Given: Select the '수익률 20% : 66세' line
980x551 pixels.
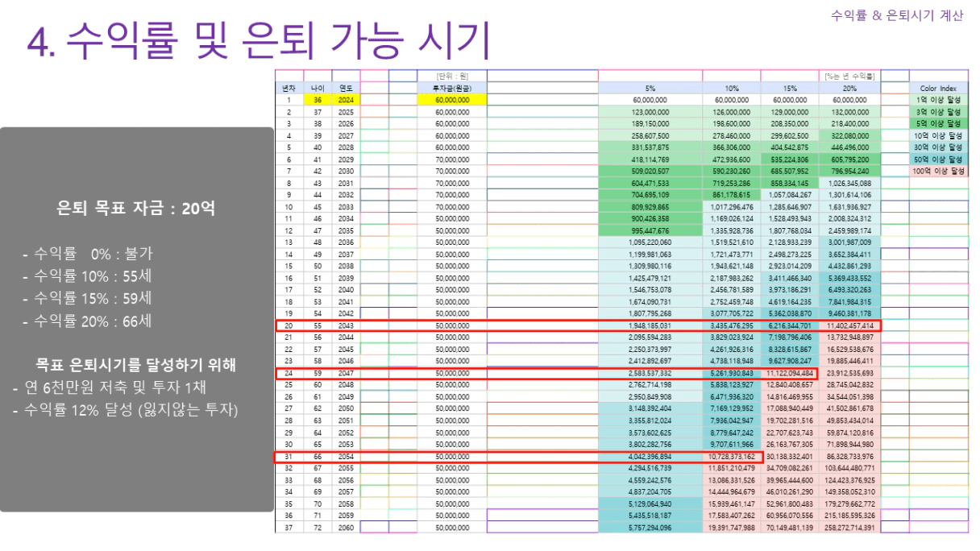Looking at the screenshot, I should pos(87,321).
